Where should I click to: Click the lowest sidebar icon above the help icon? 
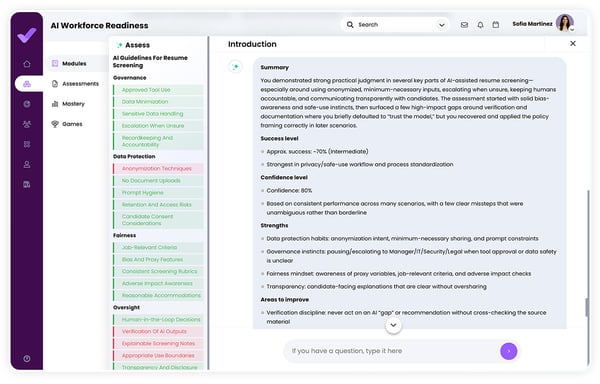(27, 184)
